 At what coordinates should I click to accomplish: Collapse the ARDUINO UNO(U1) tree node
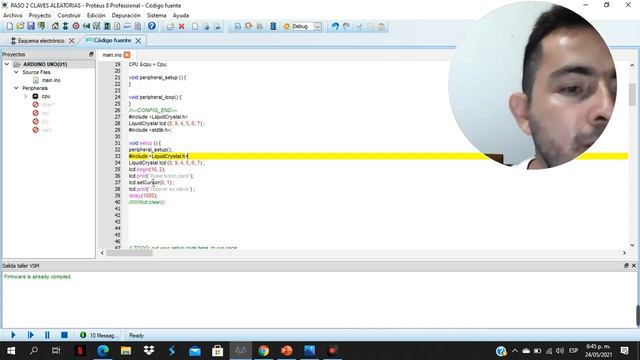point(7,64)
